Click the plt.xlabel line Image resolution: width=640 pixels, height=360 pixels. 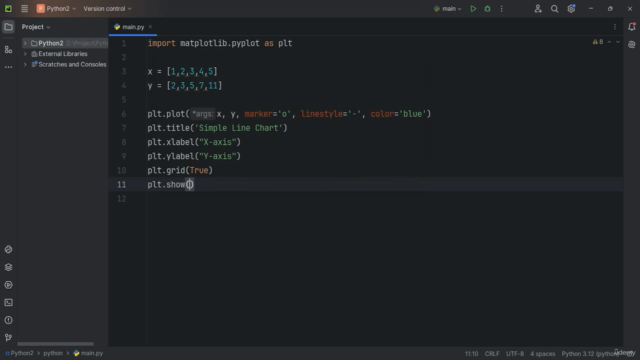(x=194, y=142)
